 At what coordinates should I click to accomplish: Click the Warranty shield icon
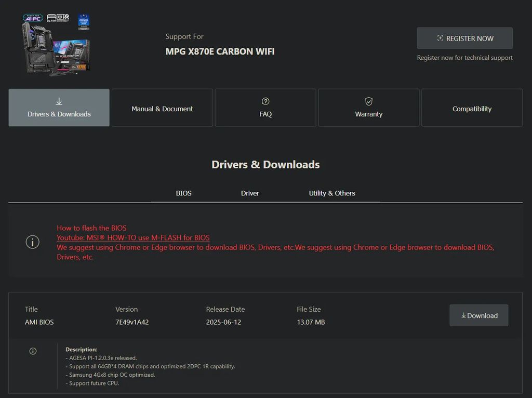click(368, 101)
